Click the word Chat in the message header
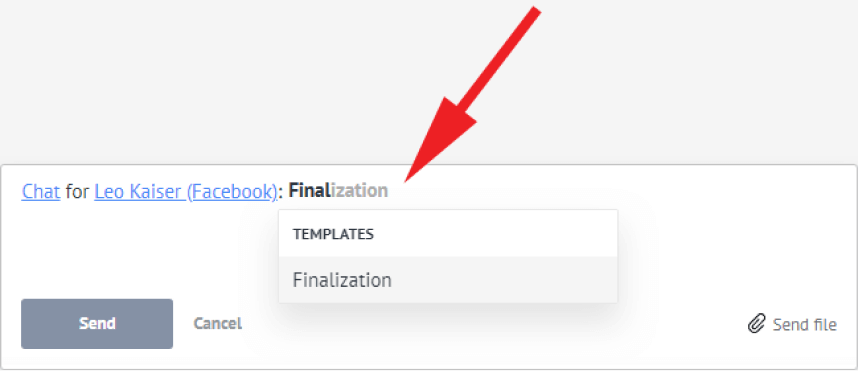The height and width of the screenshot is (371, 858). pos(40,191)
